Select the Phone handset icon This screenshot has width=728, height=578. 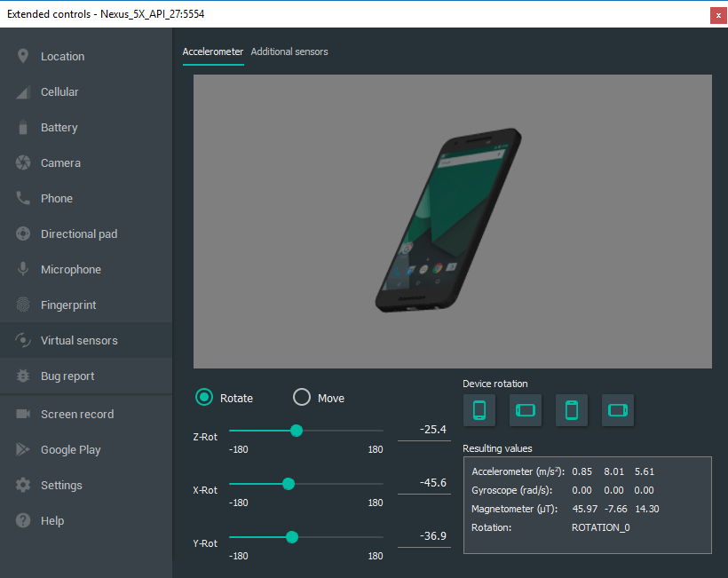click(x=23, y=198)
